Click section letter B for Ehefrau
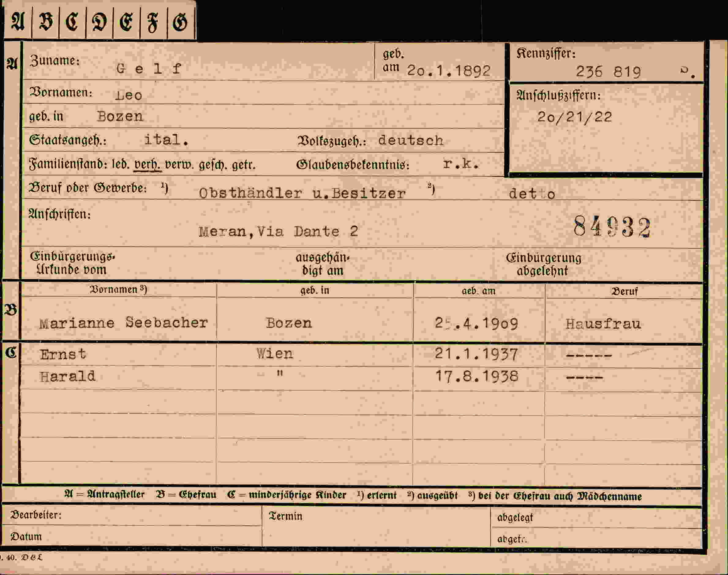The image size is (728, 575). click(11, 310)
